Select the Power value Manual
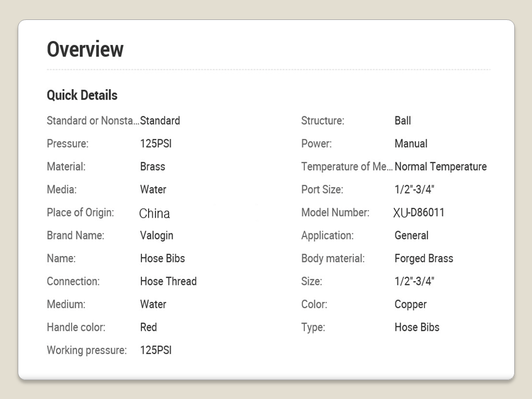The width and height of the screenshot is (532, 399). pyautogui.click(x=411, y=144)
